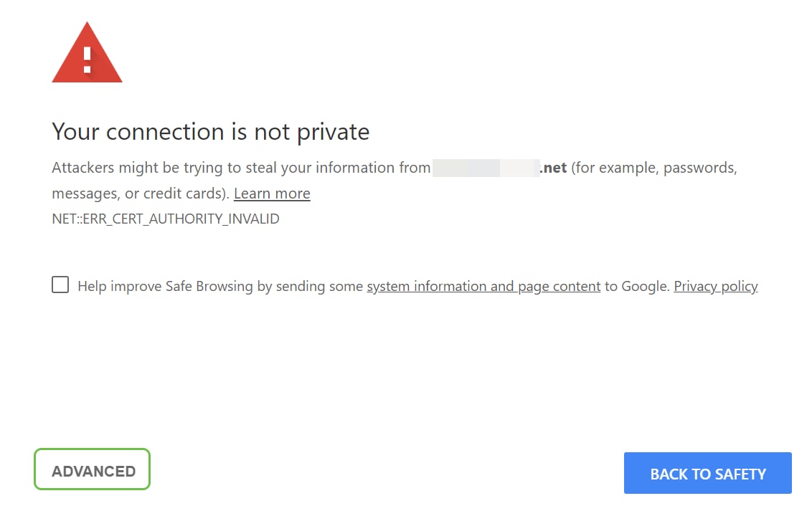The image size is (812, 511).
Task: Click the "(for example, passwords," text
Action: pos(653,168)
